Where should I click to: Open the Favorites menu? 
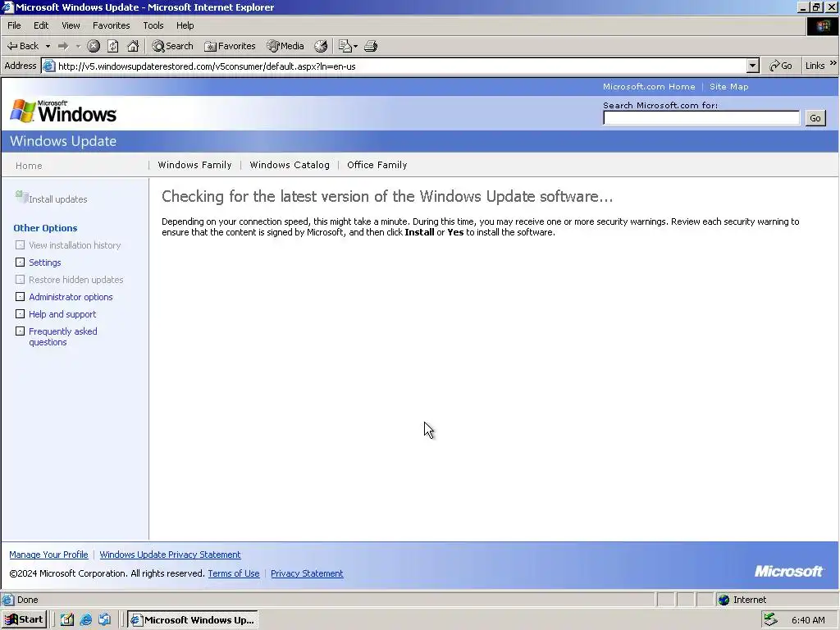[111, 25]
